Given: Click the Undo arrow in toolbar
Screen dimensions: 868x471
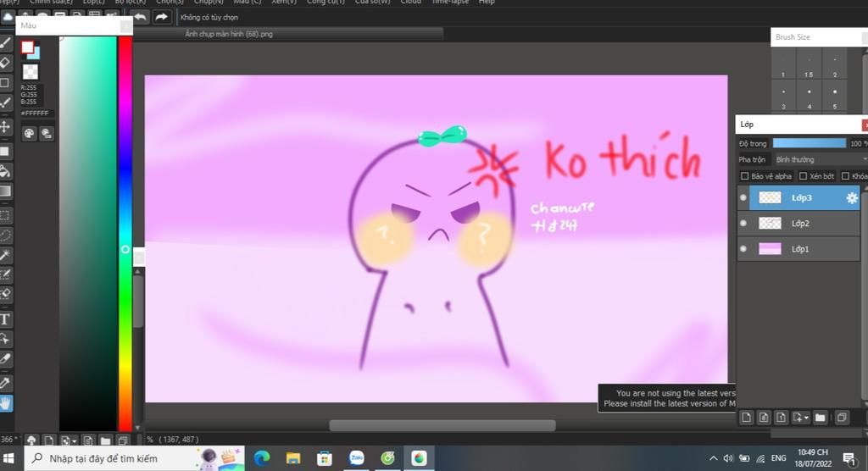Looking at the screenshot, I should (x=141, y=17).
